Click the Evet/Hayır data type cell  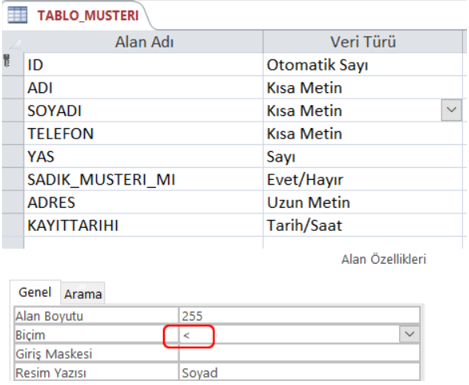(363, 179)
